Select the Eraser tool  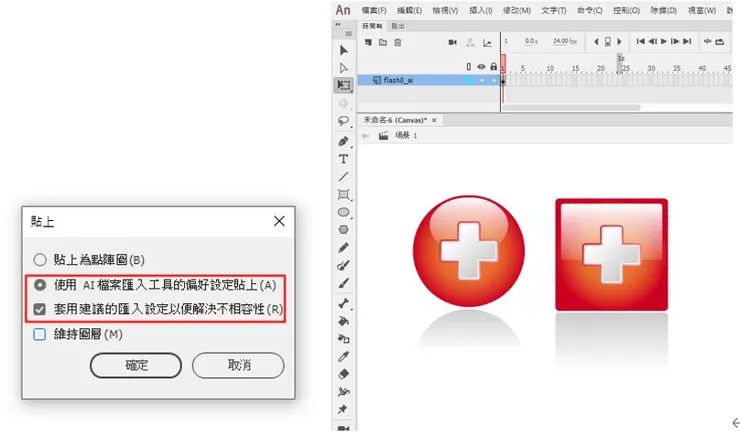(344, 374)
